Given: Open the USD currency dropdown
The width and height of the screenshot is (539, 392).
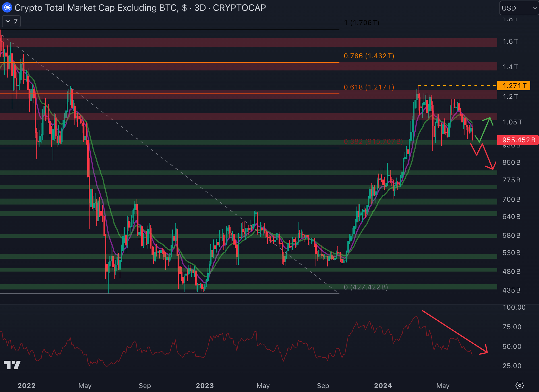Looking at the screenshot, I should coord(519,8).
